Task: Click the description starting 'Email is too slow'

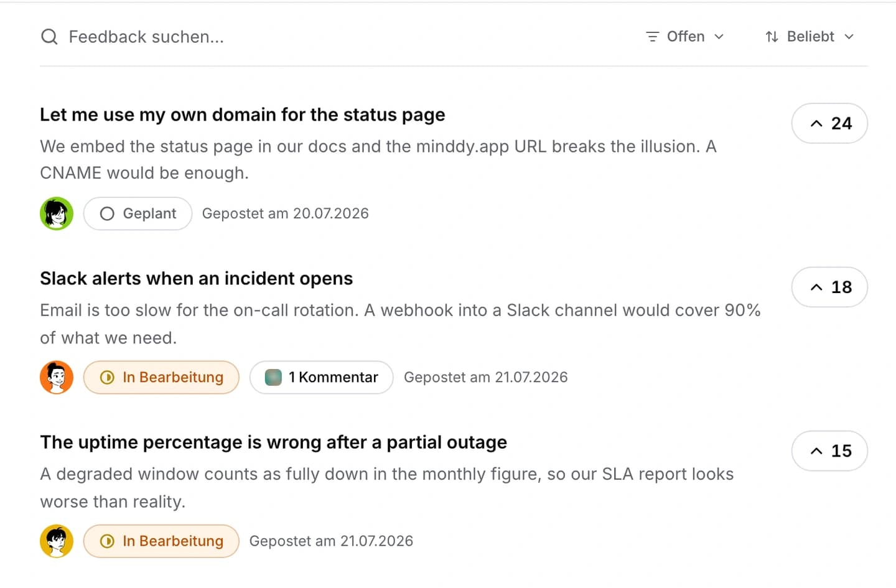Action: tap(401, 324)
